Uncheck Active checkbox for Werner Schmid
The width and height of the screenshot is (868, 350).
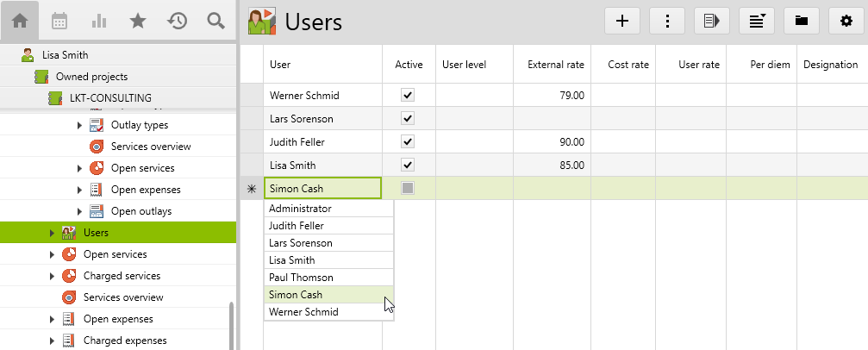(x=408, y=95)
